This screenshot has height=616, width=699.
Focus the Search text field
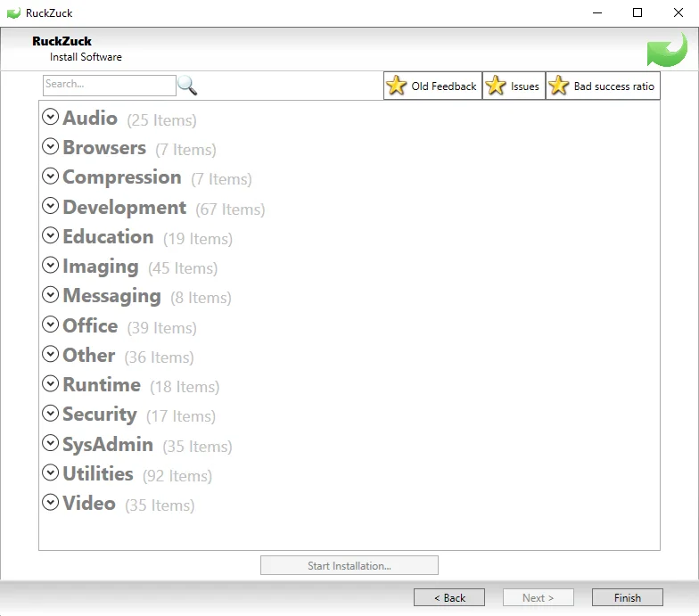point(109,85)
